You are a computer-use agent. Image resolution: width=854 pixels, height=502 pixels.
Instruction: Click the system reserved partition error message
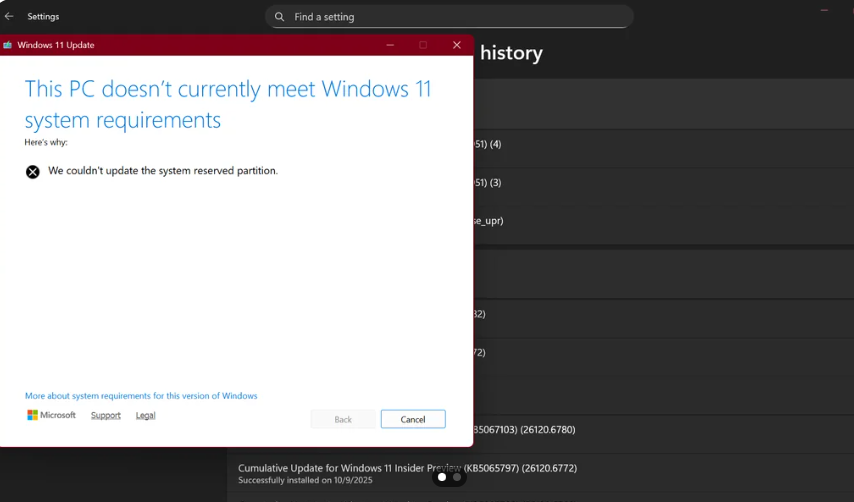[x=163, y=171]
